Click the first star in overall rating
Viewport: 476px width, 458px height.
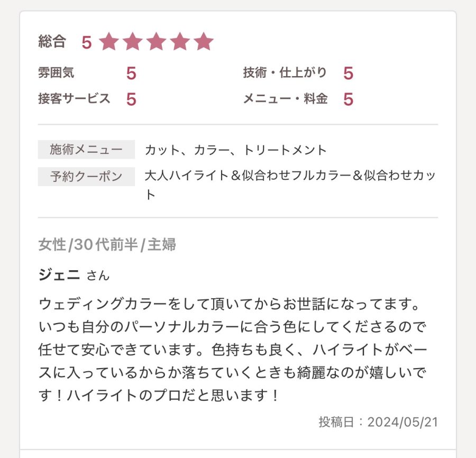109,42
